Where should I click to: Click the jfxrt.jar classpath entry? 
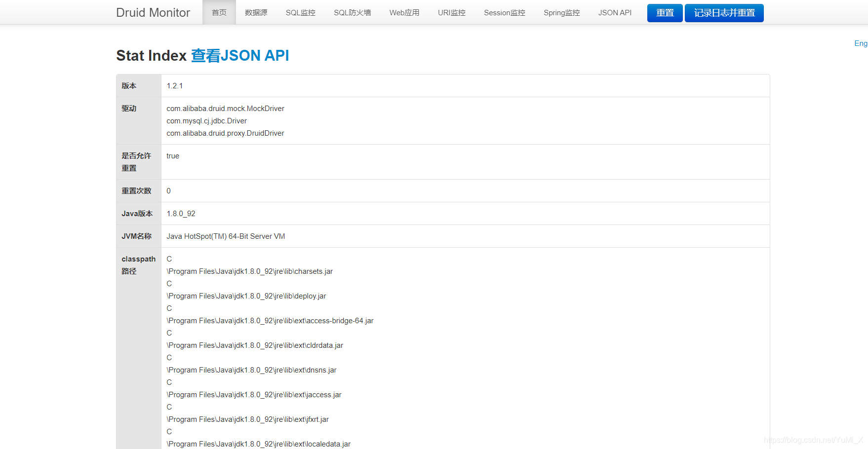click(247, 419)
